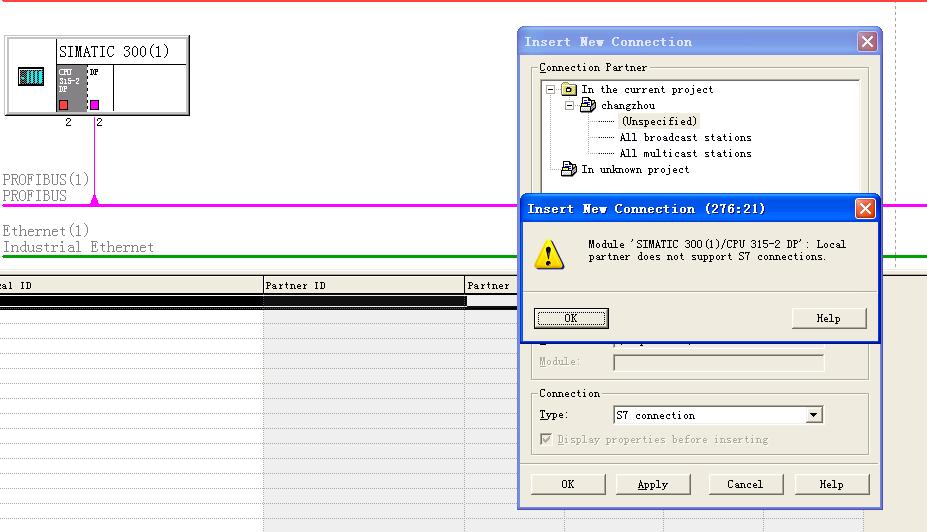Click the yellow warning triangle icon
This screenshot has width=927, height=532.
(x=549, y=254)
